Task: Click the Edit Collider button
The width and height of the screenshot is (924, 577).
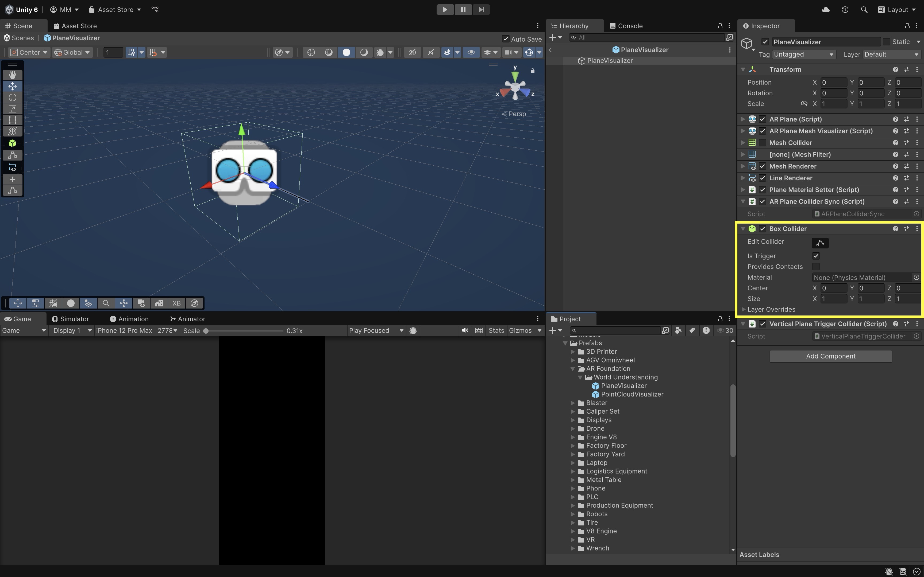Action: click(x=820, y=243)
